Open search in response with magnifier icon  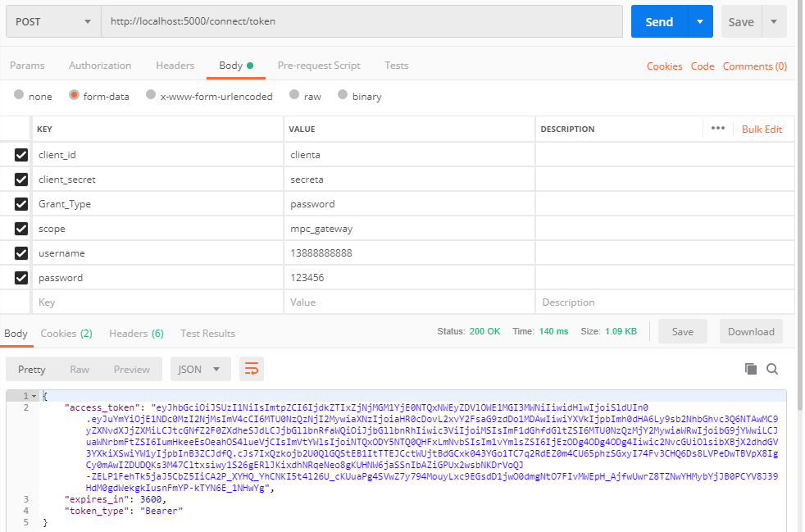[x=772, y=369]
